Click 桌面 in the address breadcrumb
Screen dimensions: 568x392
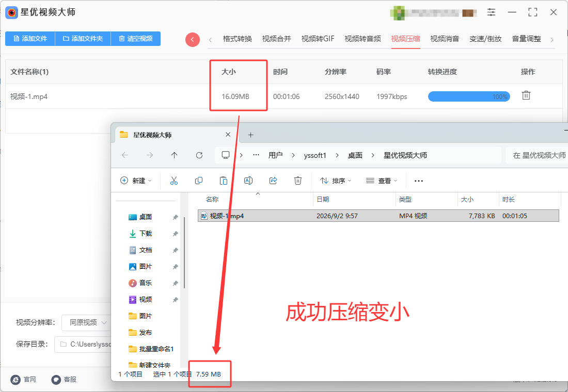355,155
